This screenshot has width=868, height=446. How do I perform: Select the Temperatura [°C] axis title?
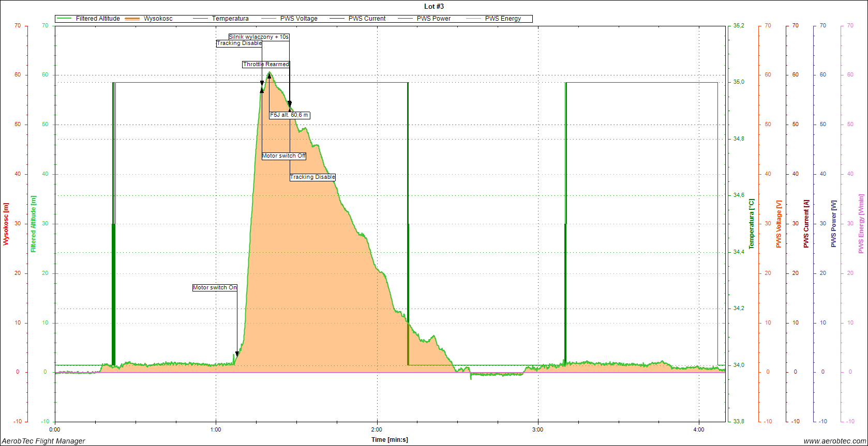click(x=752, y=224)
